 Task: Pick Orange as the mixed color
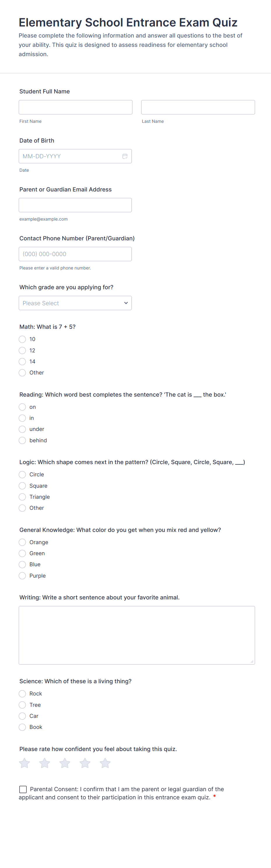pos(22,542)
